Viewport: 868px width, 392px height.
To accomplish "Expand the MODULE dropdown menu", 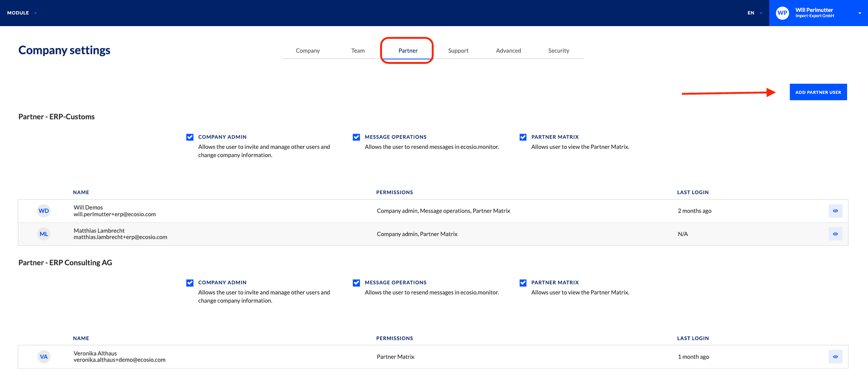I will pos(21,13).
